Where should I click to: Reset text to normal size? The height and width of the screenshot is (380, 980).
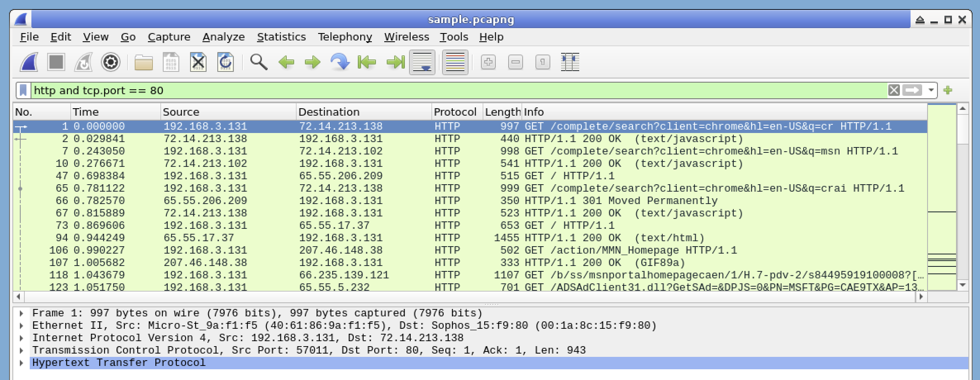[543, 62]
